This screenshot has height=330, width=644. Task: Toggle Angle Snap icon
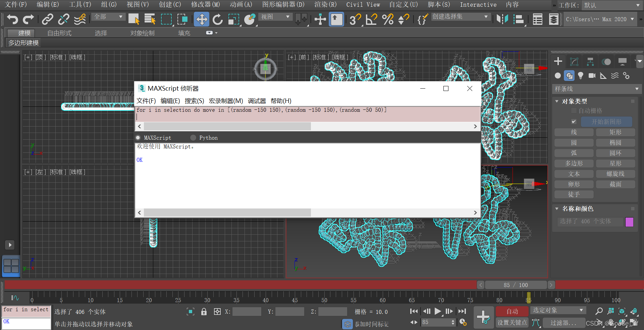(x=371, y=19)
